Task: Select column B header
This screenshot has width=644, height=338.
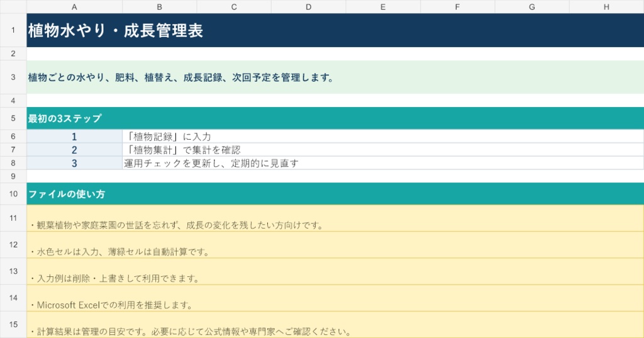Action: (159, 6)
